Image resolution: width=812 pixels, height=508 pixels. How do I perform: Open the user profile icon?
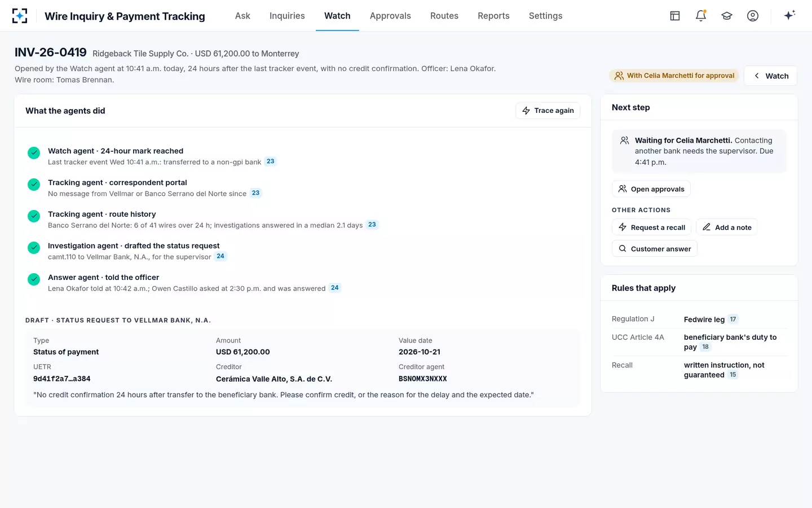coord(753,16)
